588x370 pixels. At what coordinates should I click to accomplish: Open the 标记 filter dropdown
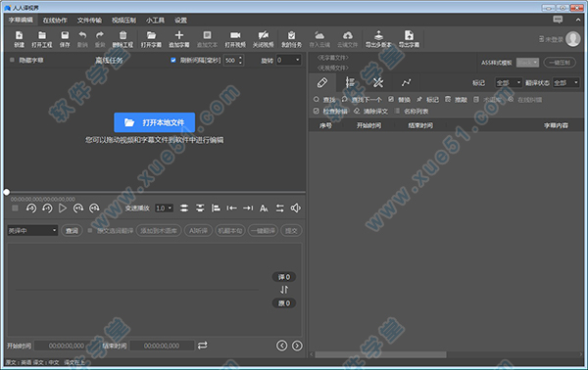508,83
